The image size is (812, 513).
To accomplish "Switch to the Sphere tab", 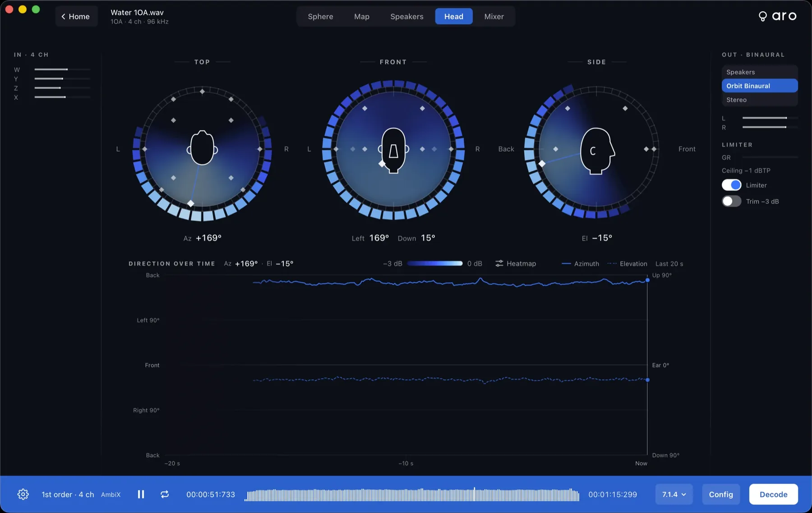I will click(x=320, y=17).
